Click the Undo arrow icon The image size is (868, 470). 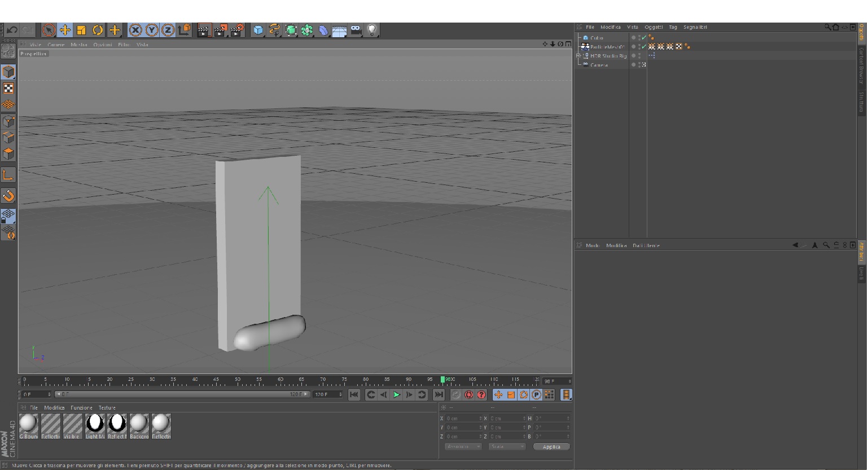pos(12,30)
